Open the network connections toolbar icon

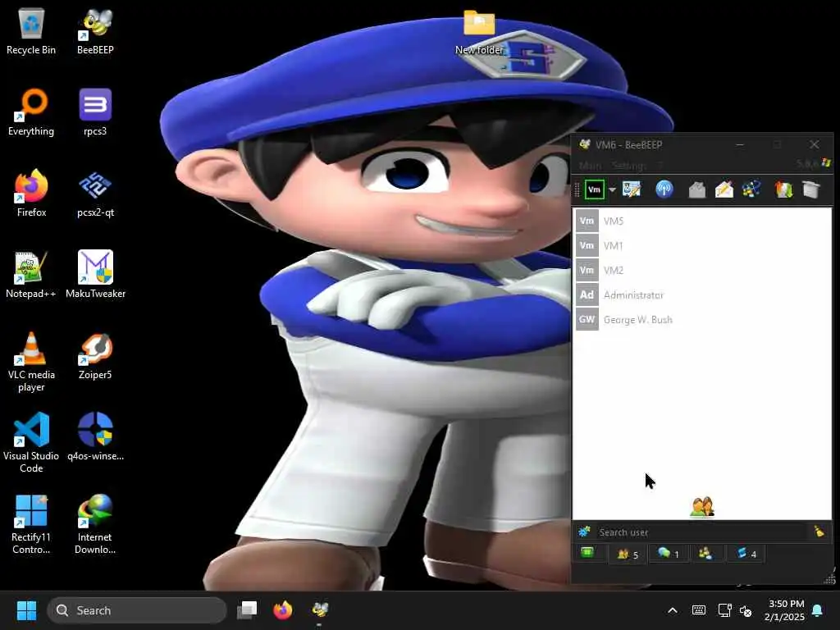pos(751,189)
